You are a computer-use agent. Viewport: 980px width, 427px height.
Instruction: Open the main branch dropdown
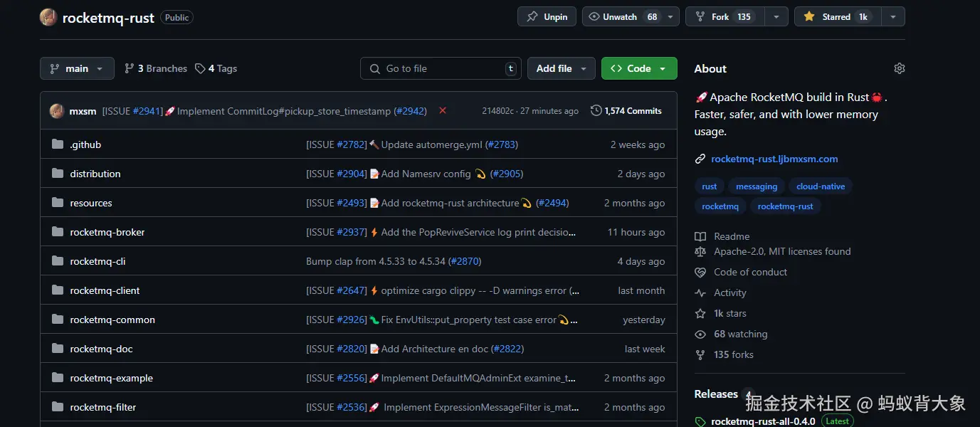pyautogui.click(x=77, y=68)
